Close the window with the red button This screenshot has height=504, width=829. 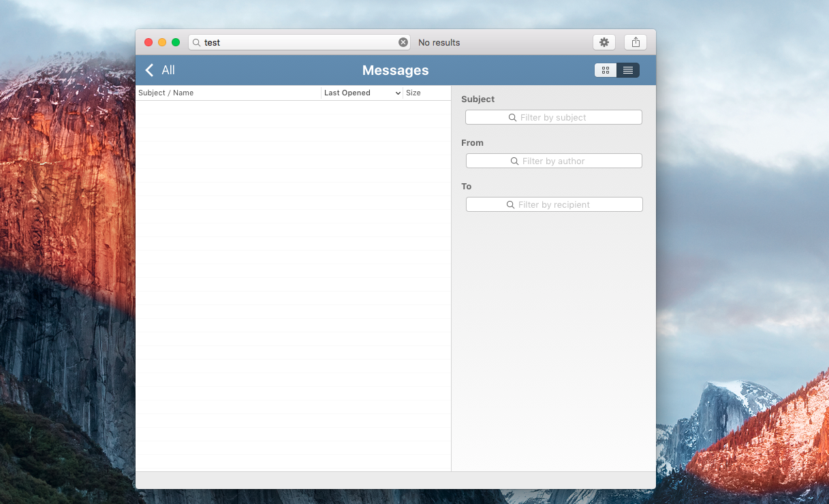click(148, 42)
